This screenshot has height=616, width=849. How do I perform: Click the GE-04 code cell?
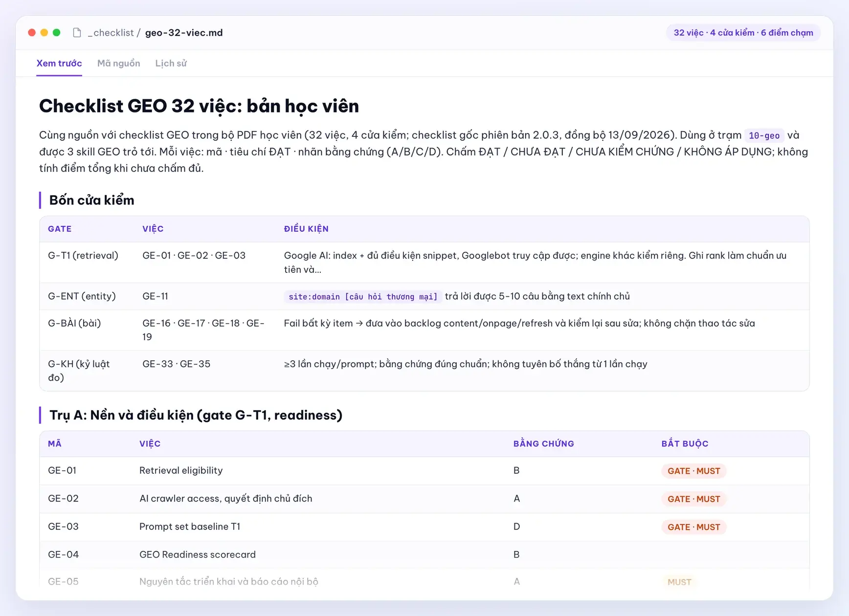63,554
